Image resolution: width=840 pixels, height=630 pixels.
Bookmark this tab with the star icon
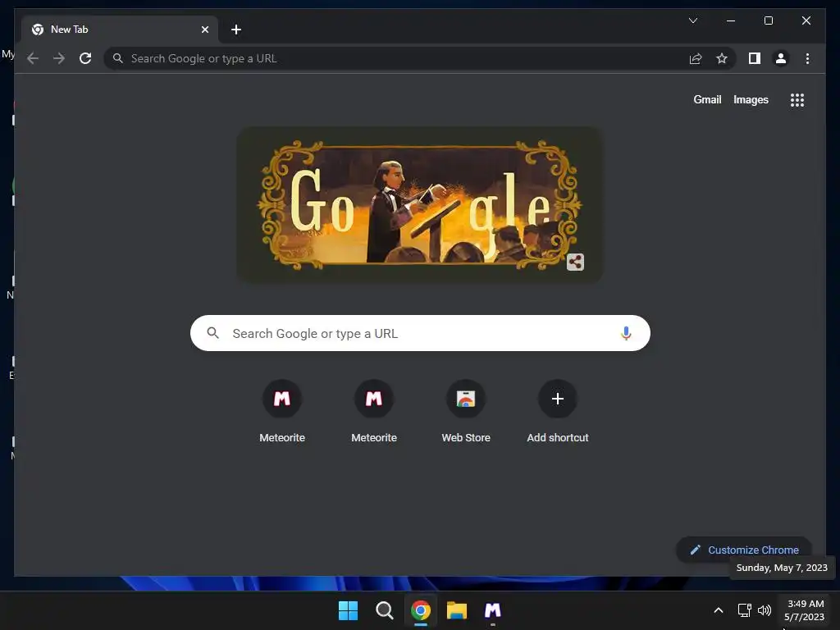722,58
